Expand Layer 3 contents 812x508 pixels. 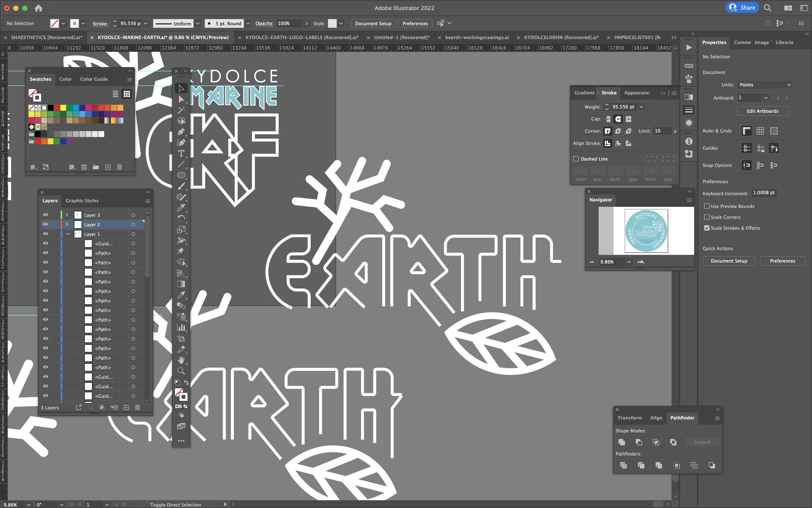[x=67, y=215]
